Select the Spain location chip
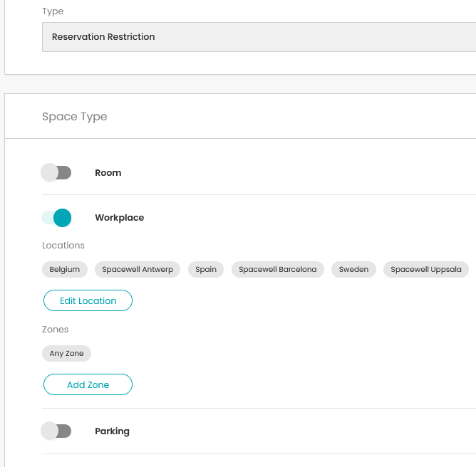The image size is (476, 467). (206, 269)
